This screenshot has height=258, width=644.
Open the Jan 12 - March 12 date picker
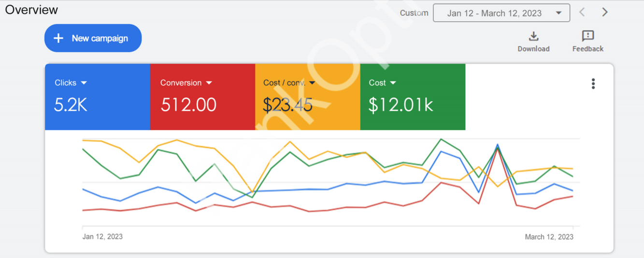tap(501, 13)
